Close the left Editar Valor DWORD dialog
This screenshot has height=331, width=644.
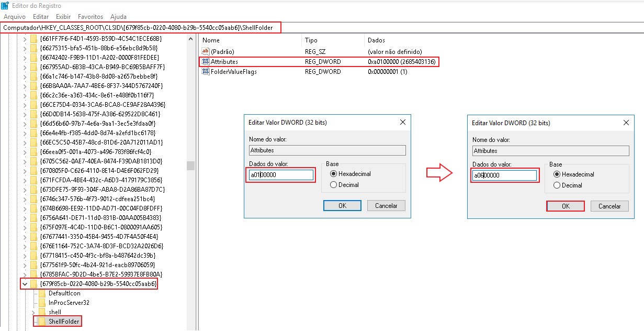coord(402,123)
